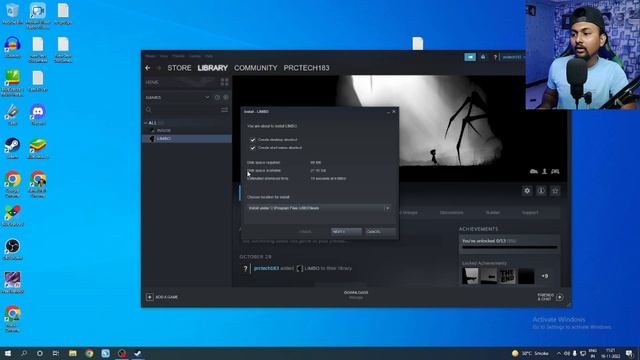Open the Discord desktop shortcut
Viewport: 640px width, 360px height.
tap(38, 115)
